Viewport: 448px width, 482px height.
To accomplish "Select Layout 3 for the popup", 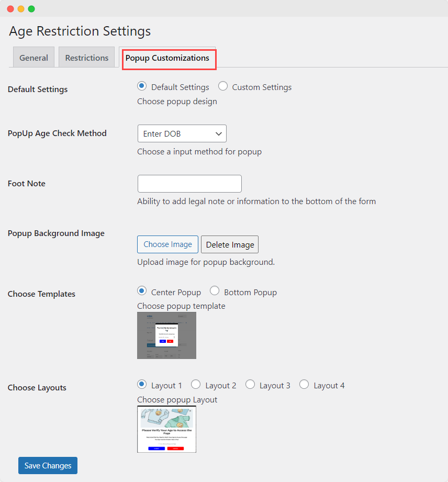I will (250, 384).
